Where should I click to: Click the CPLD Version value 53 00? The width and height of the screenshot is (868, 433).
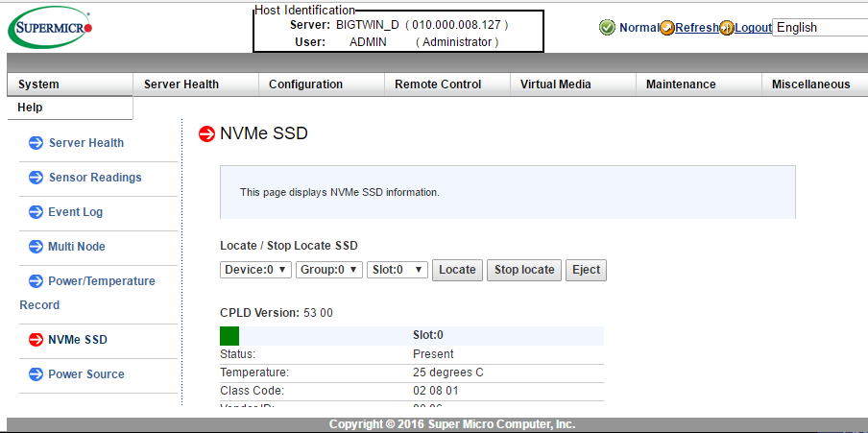[x=319, y=313]
